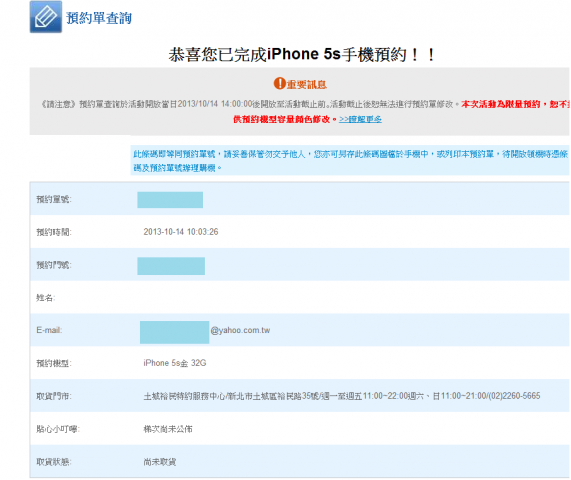Click the masked E-mail username box
The height and width of the screenshot is (480, 571).
click(x=174, y=332)
